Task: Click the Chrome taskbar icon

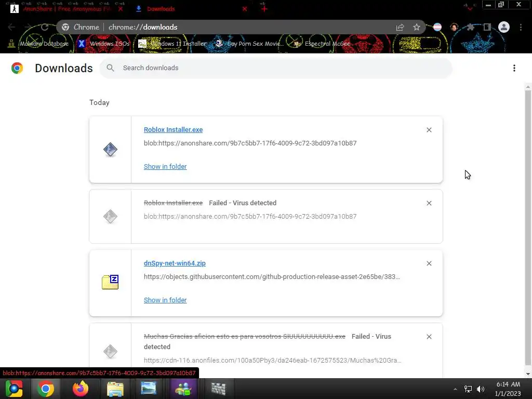Action: click(46, 389)
